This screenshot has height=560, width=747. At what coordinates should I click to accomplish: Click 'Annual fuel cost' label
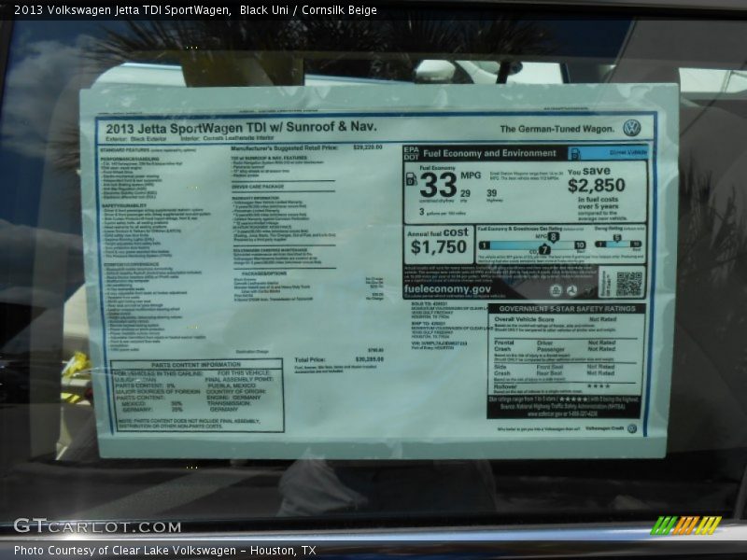438,232
